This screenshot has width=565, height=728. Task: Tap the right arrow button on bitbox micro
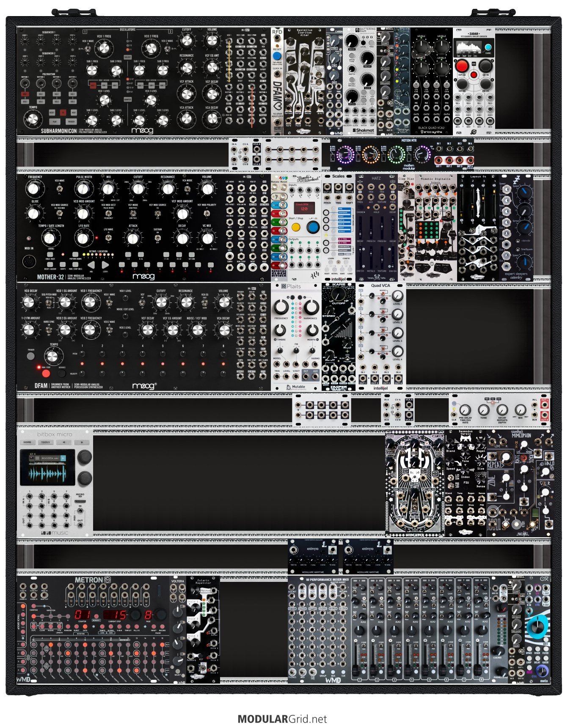[x=82, y=442]
